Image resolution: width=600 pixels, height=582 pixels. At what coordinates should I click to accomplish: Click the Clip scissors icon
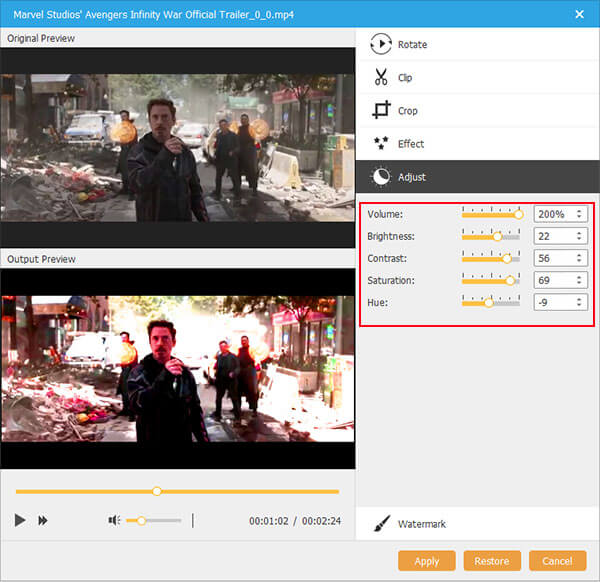(x=381, y=77)
